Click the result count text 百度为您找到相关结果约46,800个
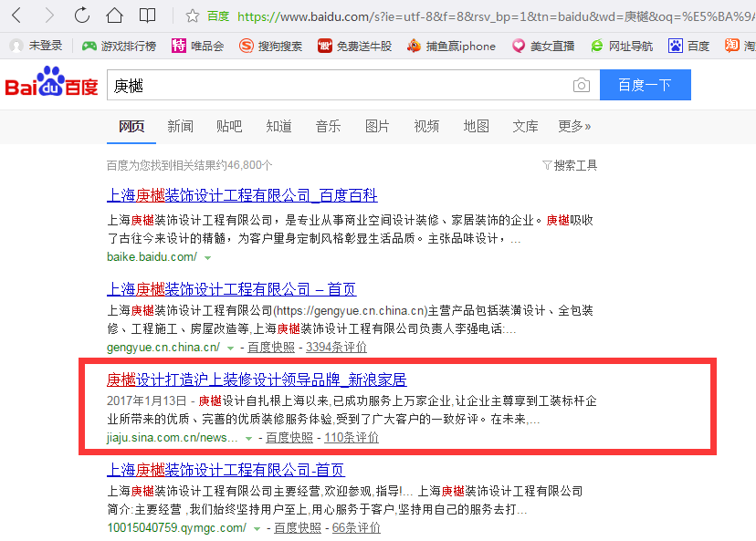Image resolution: width=756 pixels, height=541 pixels. coord(189,166)
